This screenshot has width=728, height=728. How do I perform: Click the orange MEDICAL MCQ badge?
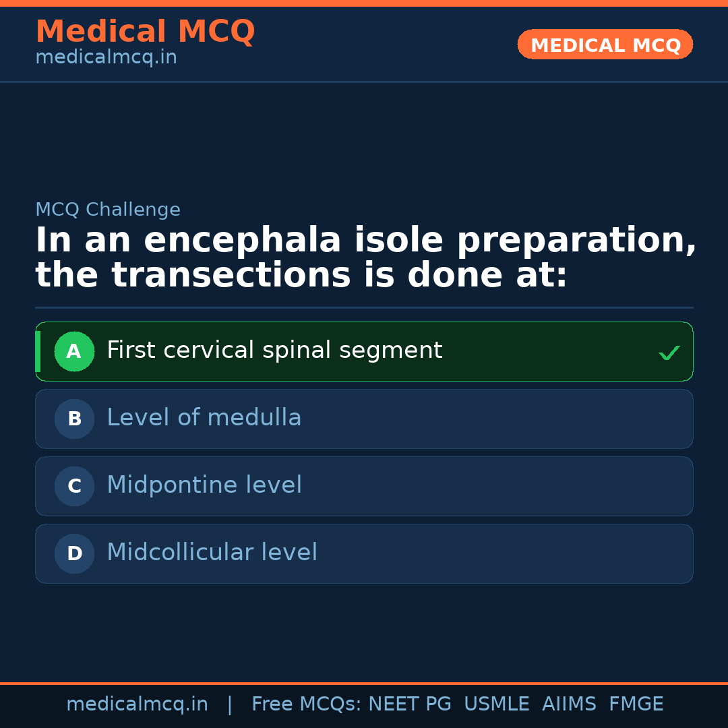coord(605,44)
